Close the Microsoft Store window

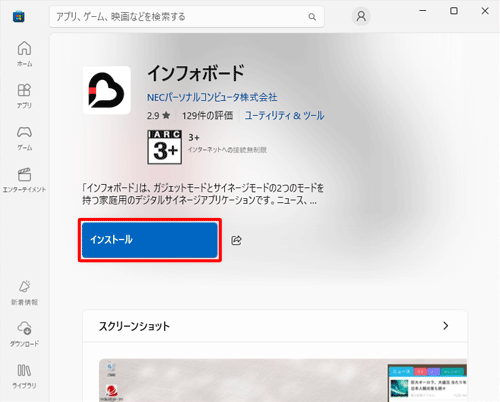click(x=485, y=11)
